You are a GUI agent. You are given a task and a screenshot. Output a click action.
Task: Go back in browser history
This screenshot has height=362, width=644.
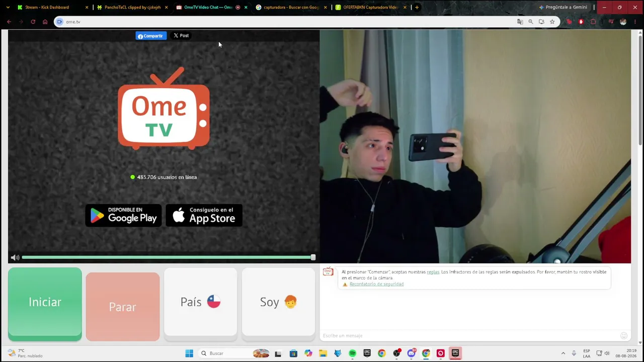pyautogui.click(x=9, y=22)
